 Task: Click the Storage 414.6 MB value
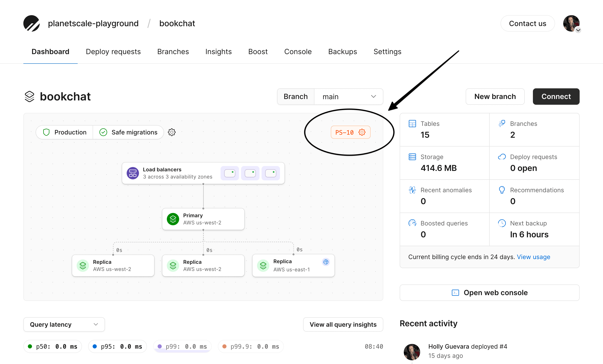pos(439,168)
